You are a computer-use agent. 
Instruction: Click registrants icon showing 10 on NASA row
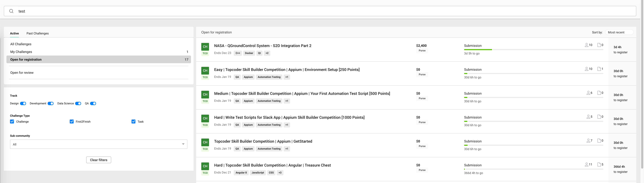[x=586, y=45]
